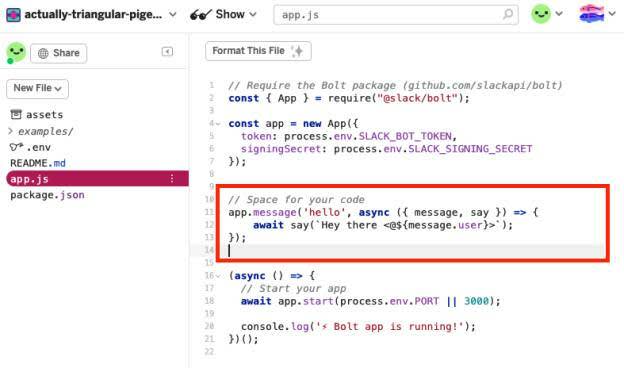Viewport: 624px width, 368px height.
Task: Click the magnifier search icon
Action: point(508,14)
